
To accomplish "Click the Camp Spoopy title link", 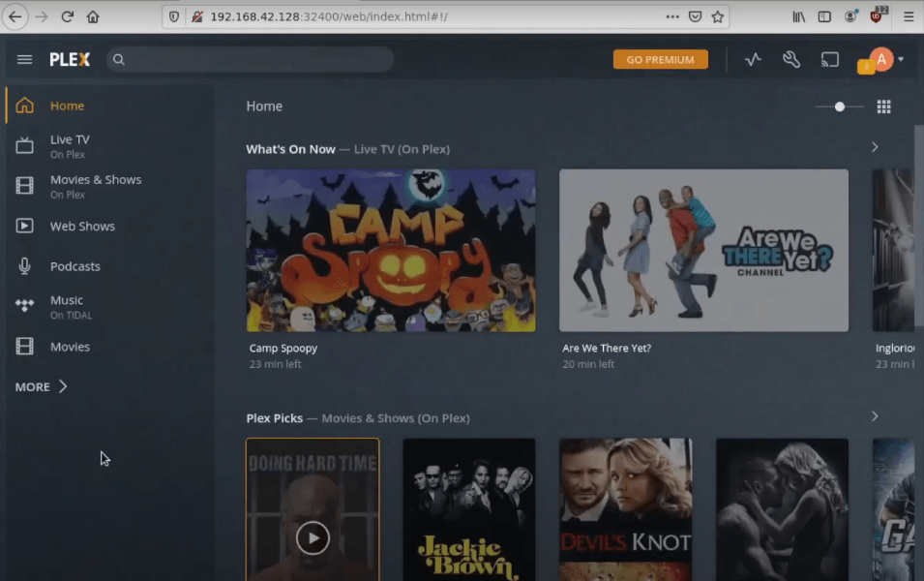I will click(283, 348).
